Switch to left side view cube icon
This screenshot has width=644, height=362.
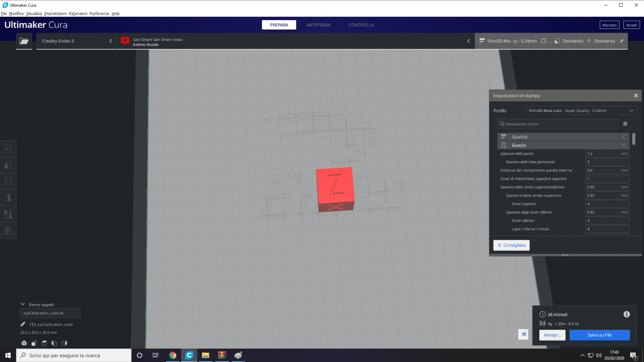54,343
